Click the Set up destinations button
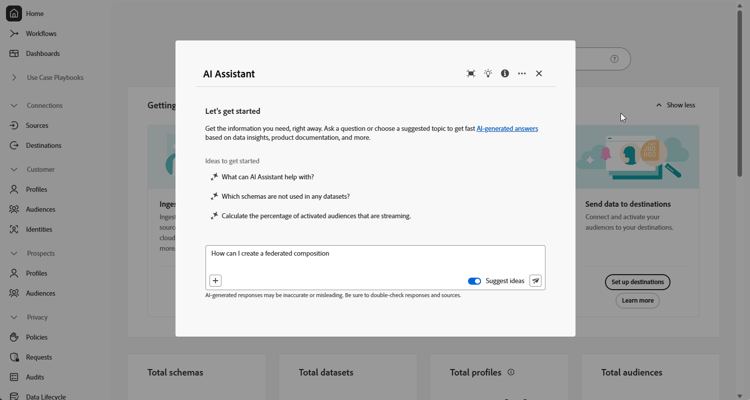750x400 pixels. pos(637,282)
